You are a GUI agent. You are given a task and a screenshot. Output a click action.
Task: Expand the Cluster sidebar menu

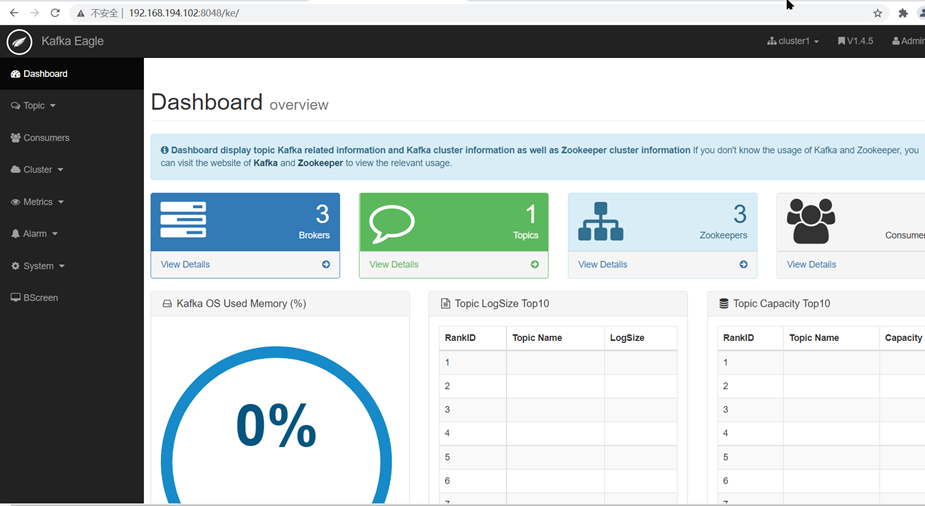pos(72,169)
